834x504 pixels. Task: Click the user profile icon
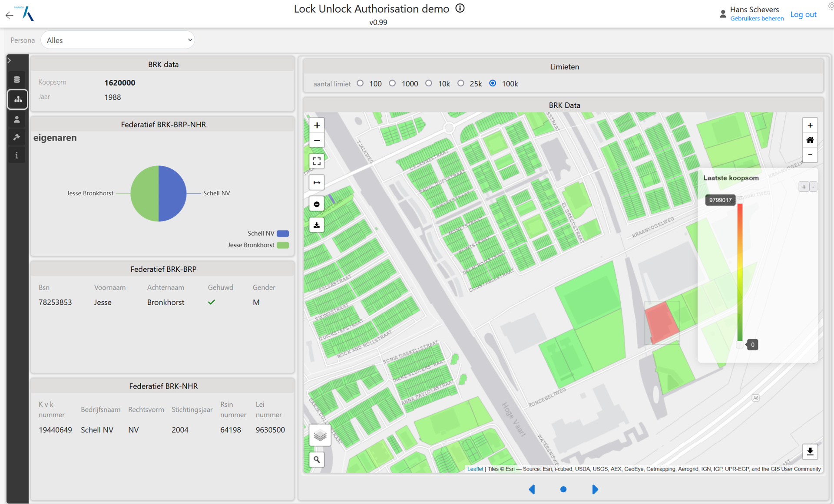tap(723, 14)
